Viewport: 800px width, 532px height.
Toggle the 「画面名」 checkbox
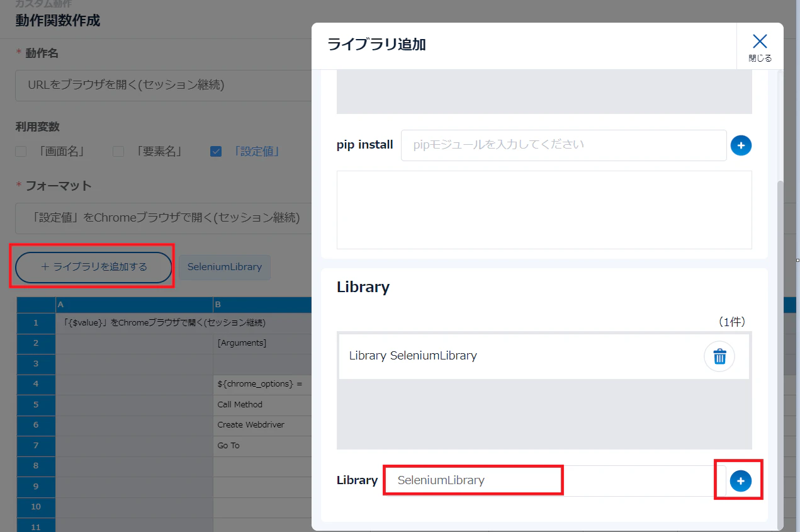21,151
